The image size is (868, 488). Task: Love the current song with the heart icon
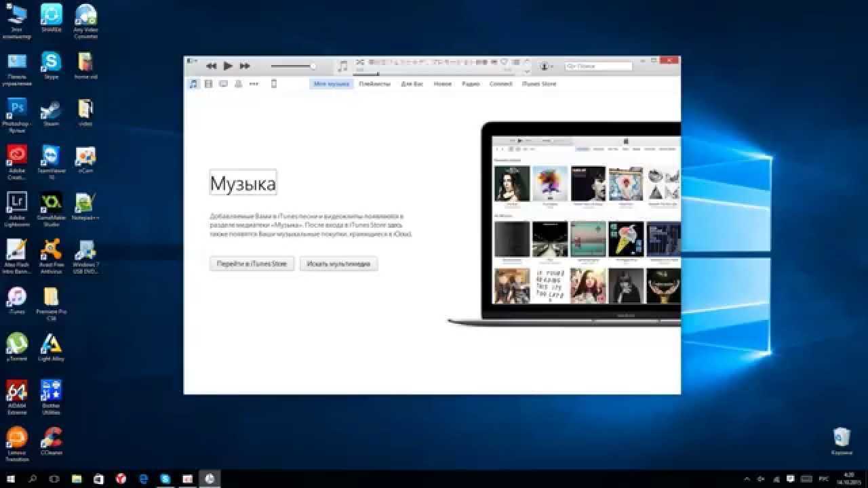504,62
